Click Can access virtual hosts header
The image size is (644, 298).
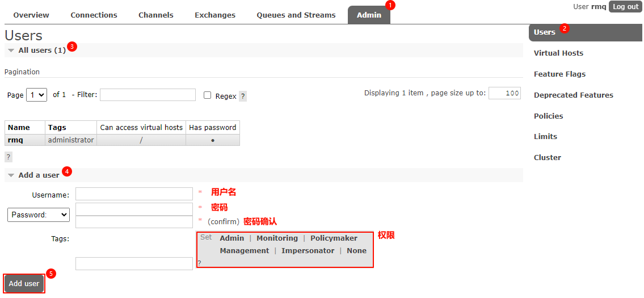(141, 127)
